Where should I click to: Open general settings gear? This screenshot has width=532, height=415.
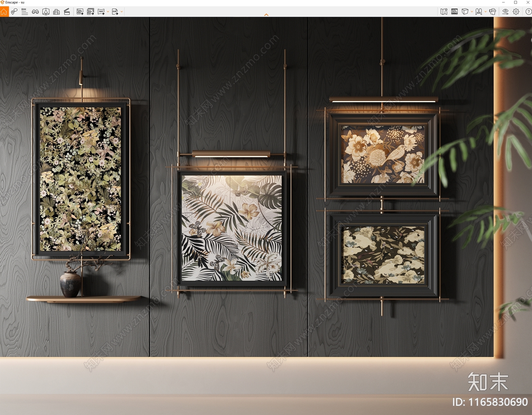[516, 12]
